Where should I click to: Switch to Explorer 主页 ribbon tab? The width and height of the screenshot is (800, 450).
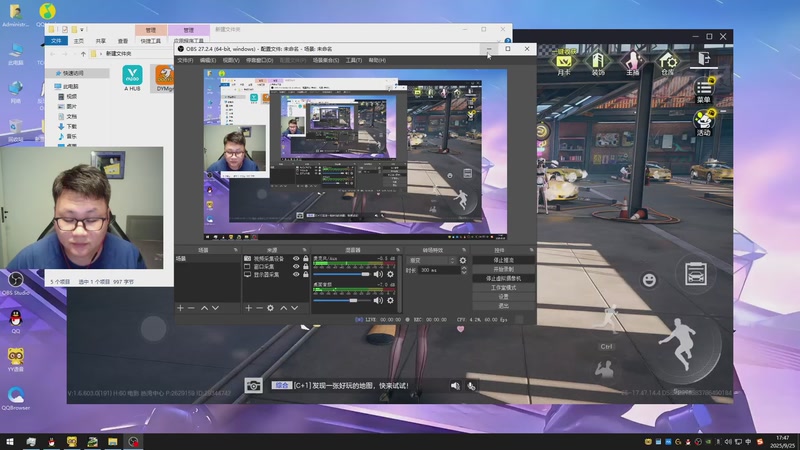click(x=79, y=41)
